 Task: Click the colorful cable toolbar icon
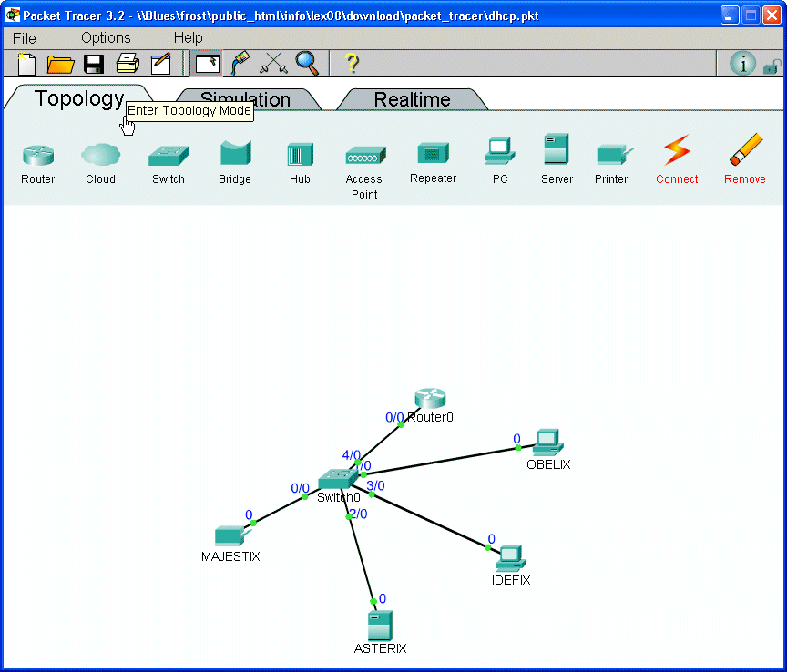tap(240, 63)
